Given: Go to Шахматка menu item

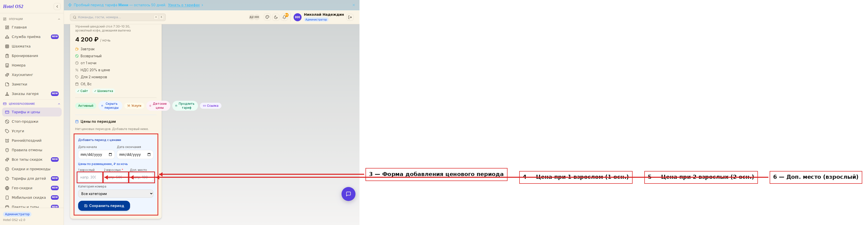Looking at the screenshot, I should 32,46.
